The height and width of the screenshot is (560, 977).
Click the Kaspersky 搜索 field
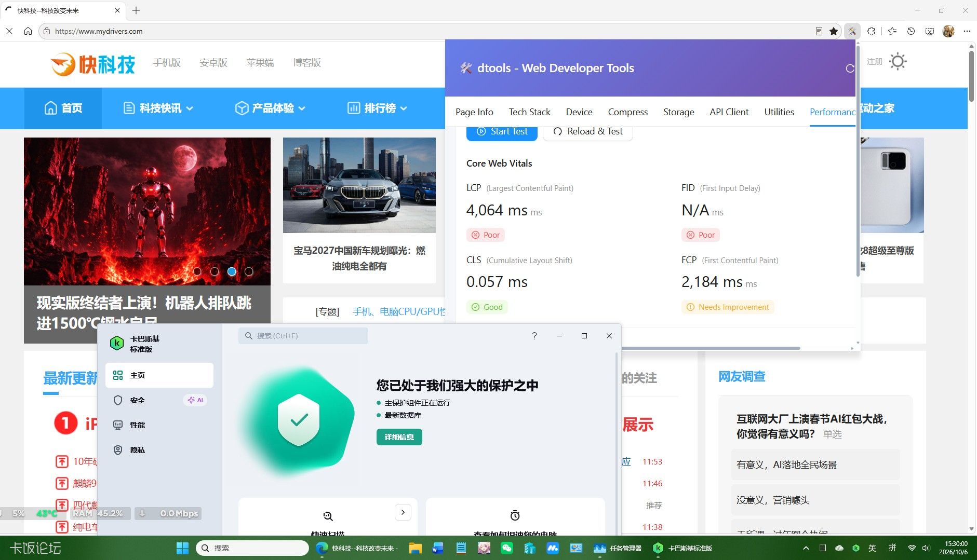tap(303, 336)
